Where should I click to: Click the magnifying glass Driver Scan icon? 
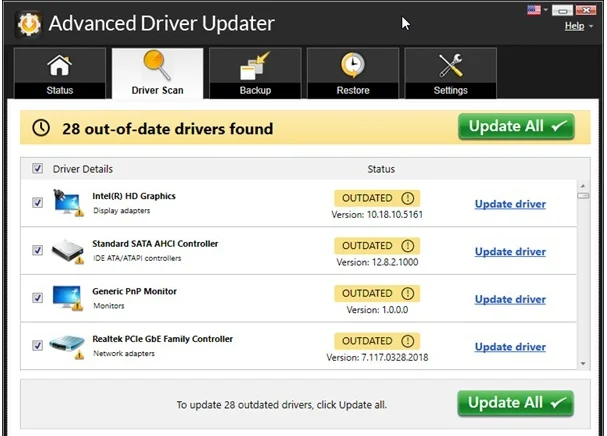point(157,65)
